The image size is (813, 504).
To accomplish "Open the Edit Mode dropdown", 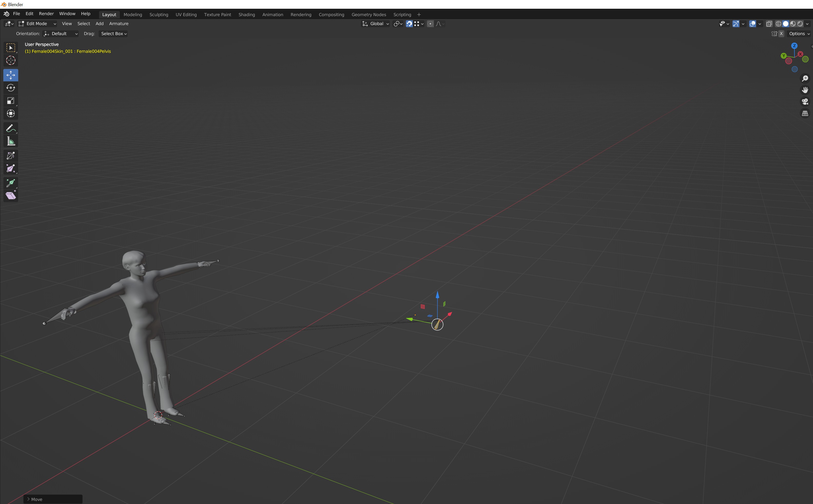I will [x=37, y=24].
